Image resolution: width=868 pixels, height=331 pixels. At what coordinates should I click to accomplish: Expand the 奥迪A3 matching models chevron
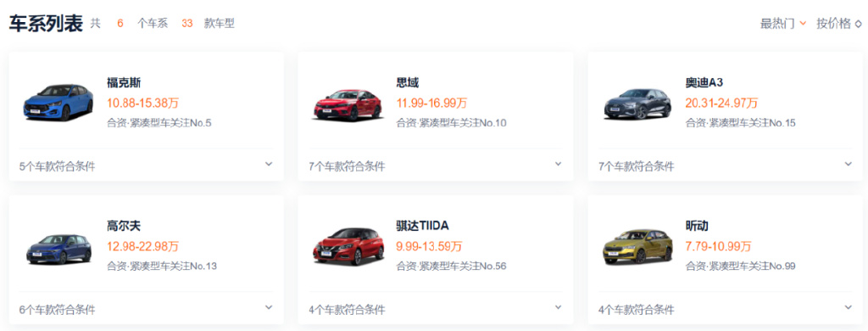[848, 164]
